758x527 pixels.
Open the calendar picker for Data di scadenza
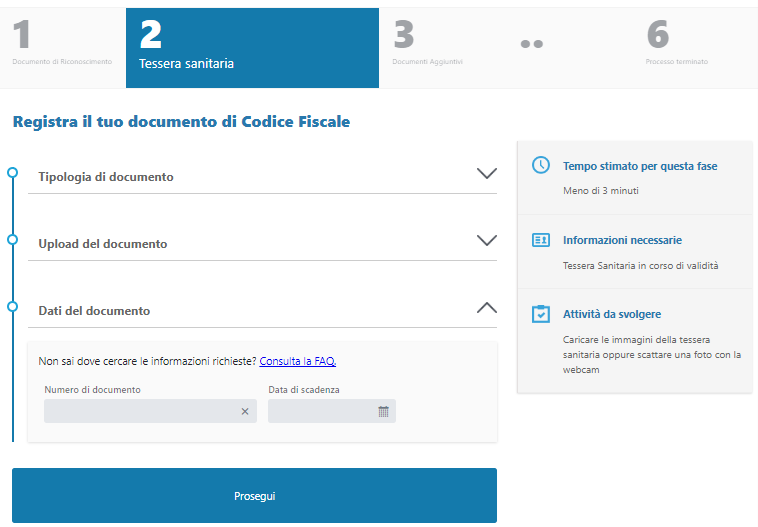pos(383,411)
